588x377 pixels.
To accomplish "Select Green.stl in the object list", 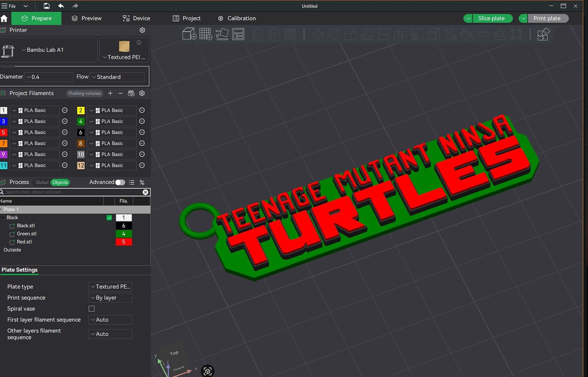I will click(x=27, y=234).
